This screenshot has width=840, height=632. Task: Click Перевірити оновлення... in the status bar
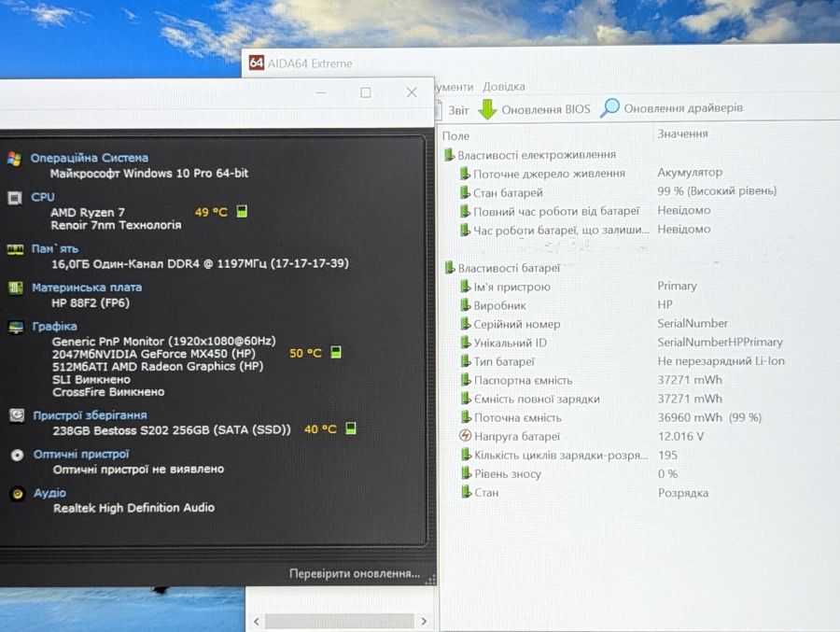354,573
